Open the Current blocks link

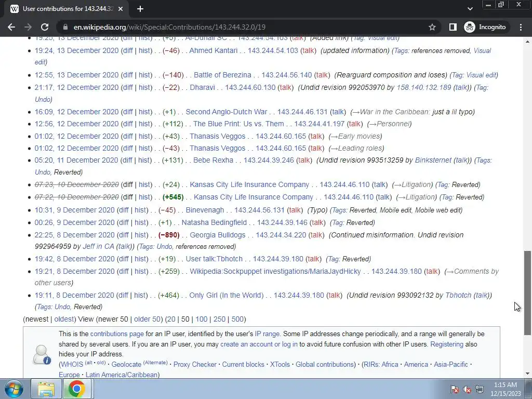tap(243, 364)
